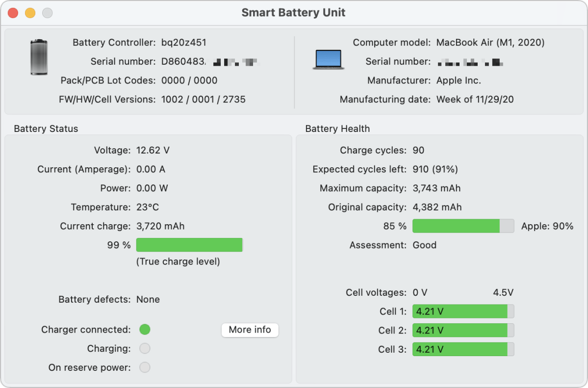This screenshot has height=388, width=588.
Task: Click the On reserve power indicator
Action: (x=145, y=367)
